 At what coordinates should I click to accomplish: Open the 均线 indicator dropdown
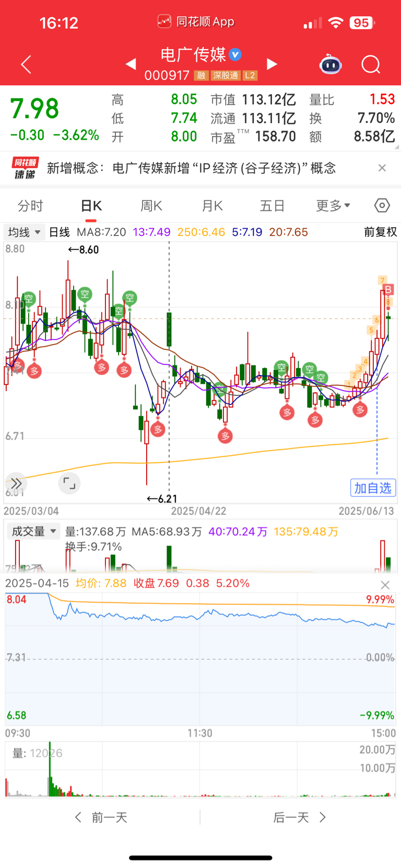[24, 232]
